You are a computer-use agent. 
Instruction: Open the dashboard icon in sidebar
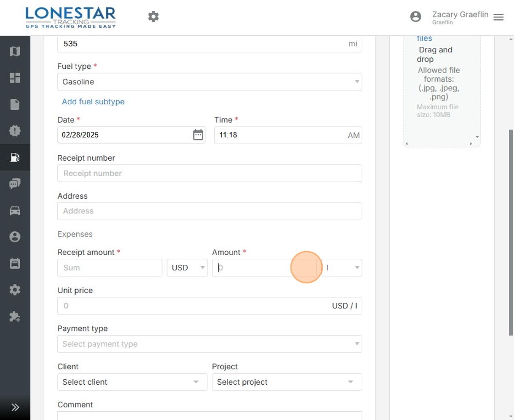pyautogui.click(x=15, y=78)
